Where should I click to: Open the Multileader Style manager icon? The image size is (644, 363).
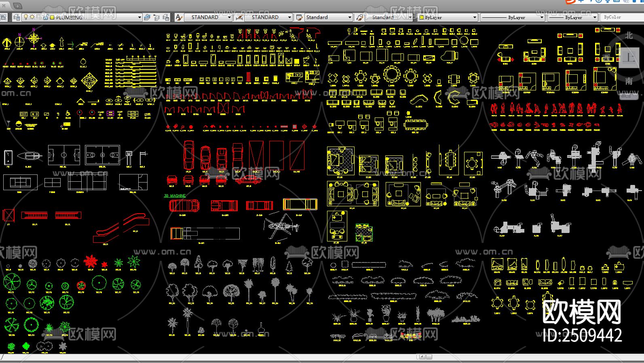(x=359, y=17)
